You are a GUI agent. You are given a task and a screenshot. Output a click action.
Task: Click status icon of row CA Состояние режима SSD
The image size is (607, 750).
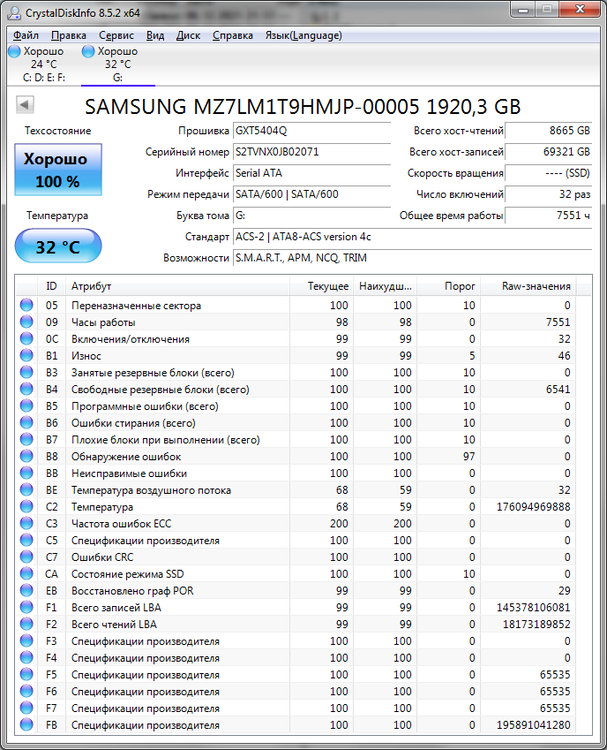[x=26, y=574]
